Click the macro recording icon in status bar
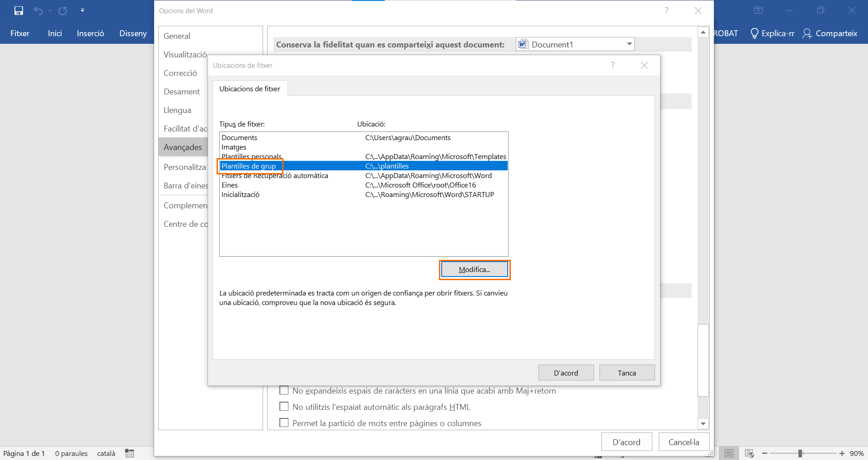868x460 pixels. 130,453
